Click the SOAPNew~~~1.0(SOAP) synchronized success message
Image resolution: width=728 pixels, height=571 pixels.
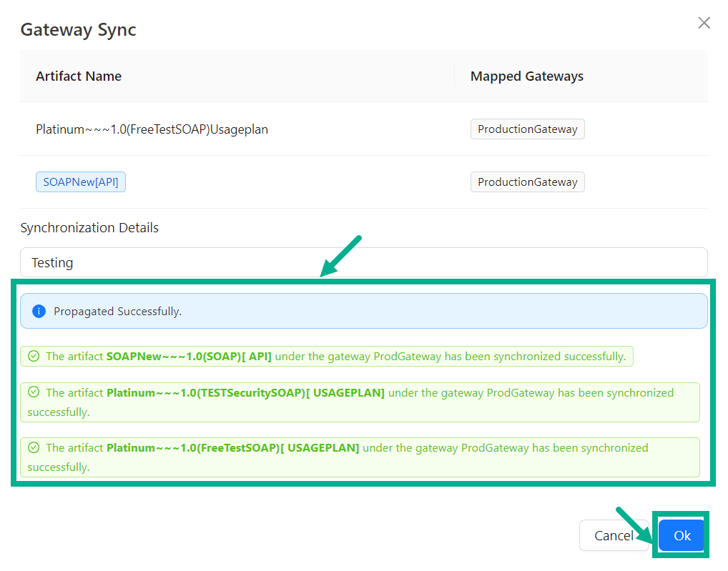coord(336,356)
